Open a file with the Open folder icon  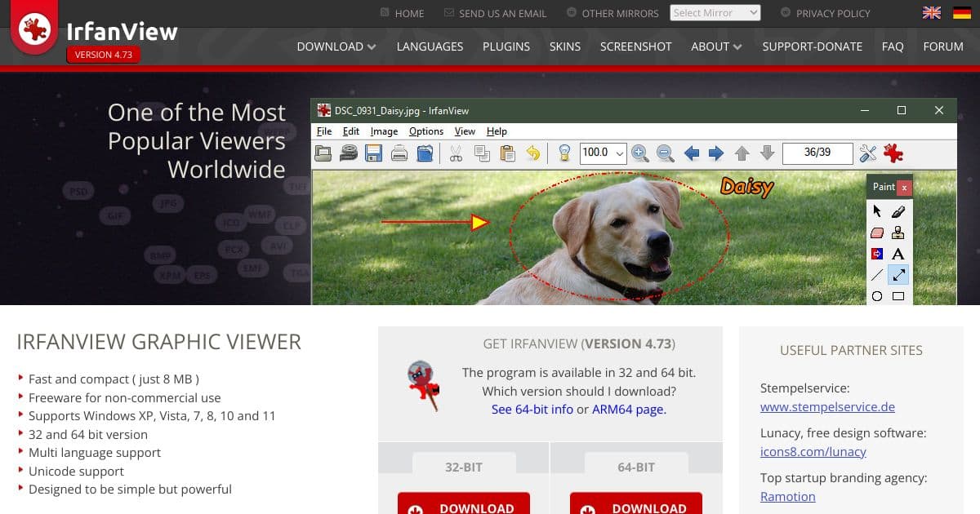click(x=323, y=153)
